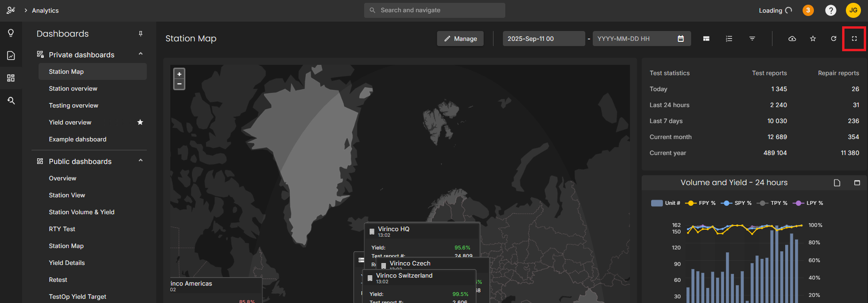Favorite dashboard with toolbar star icon

(813, 39)
